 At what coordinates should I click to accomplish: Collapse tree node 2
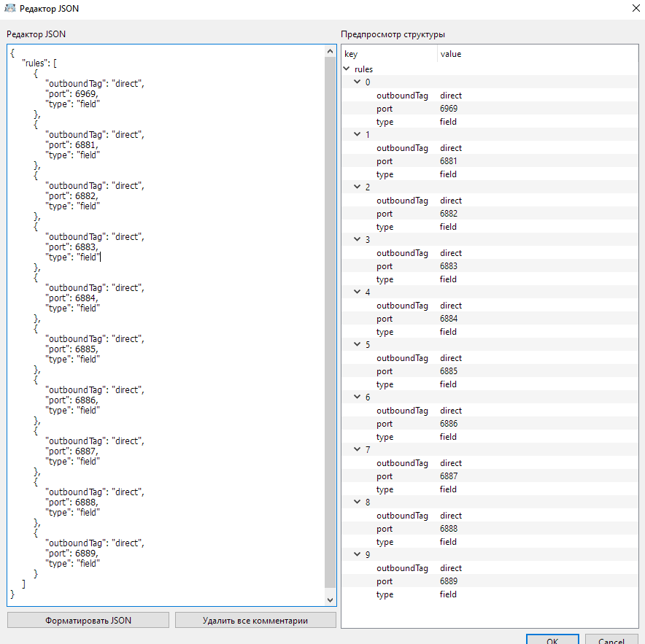(357, 187)
